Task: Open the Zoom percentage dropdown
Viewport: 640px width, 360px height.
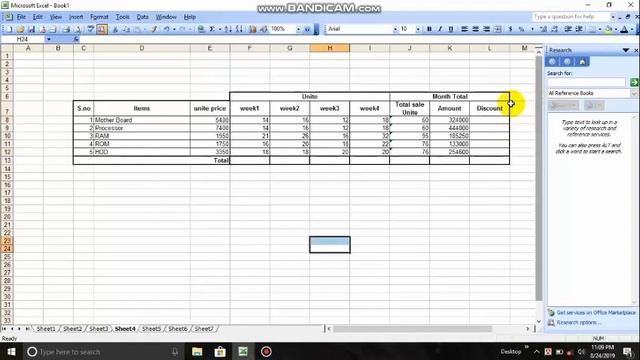Action: [x=298, y=29]
